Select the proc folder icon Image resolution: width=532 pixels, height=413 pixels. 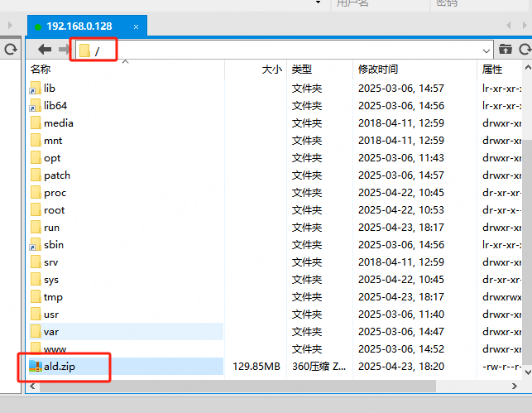coord(36,192)
